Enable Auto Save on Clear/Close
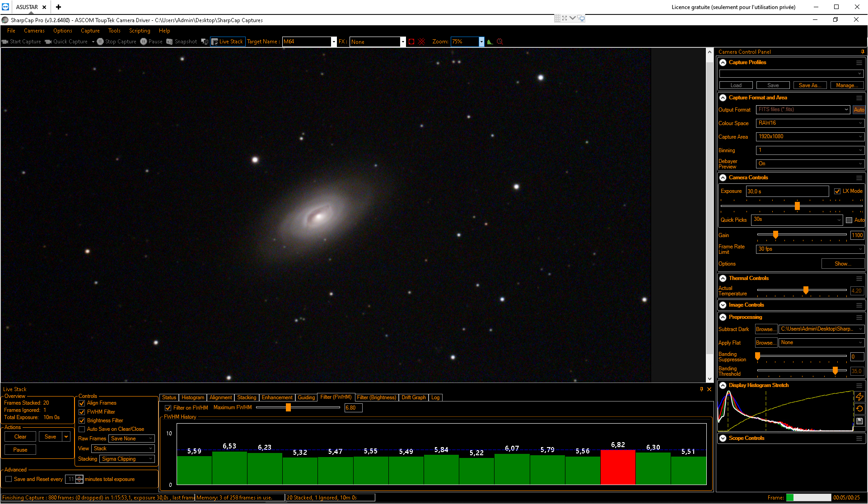Viewport: 868px width, 504px height. pos(82,429)
